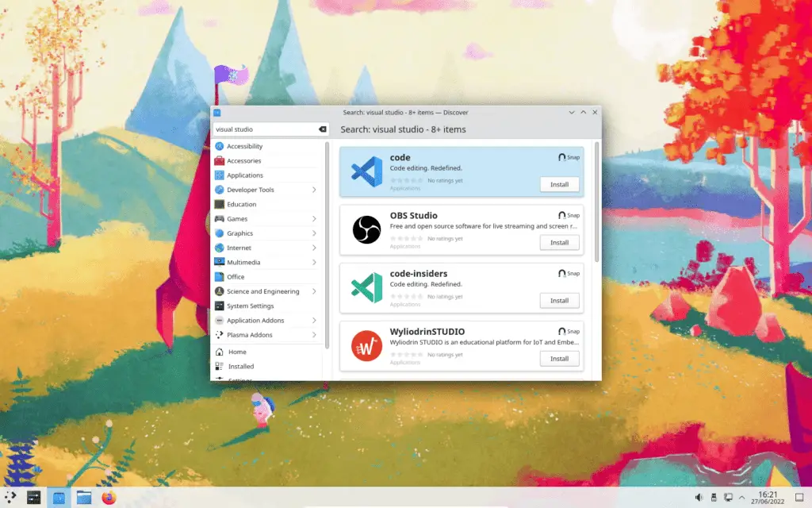The height and width of the screenshot is (508, 812).
Task: Click the Visual Studio Code app icon
Action: click(366, 171)
